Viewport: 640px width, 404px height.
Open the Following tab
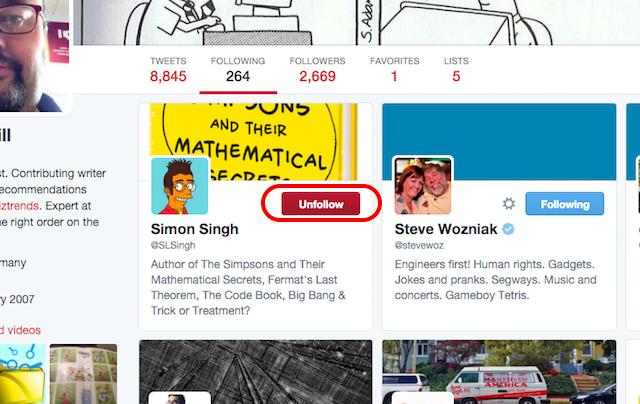(x=238, y=69)
